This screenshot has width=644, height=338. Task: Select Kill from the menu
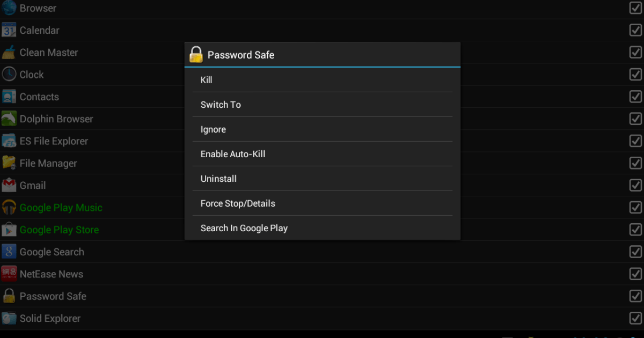click(x=322, y=79)
